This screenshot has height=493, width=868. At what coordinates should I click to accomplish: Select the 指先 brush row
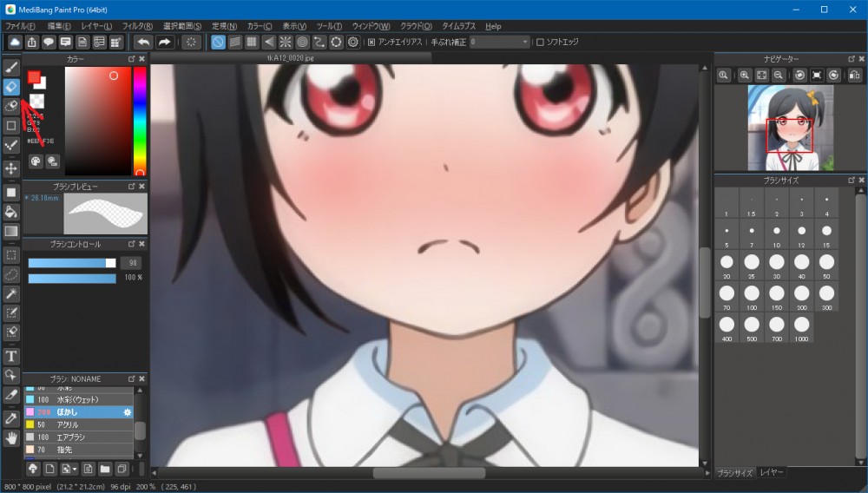pyautogui.click(x=79, y=450)
